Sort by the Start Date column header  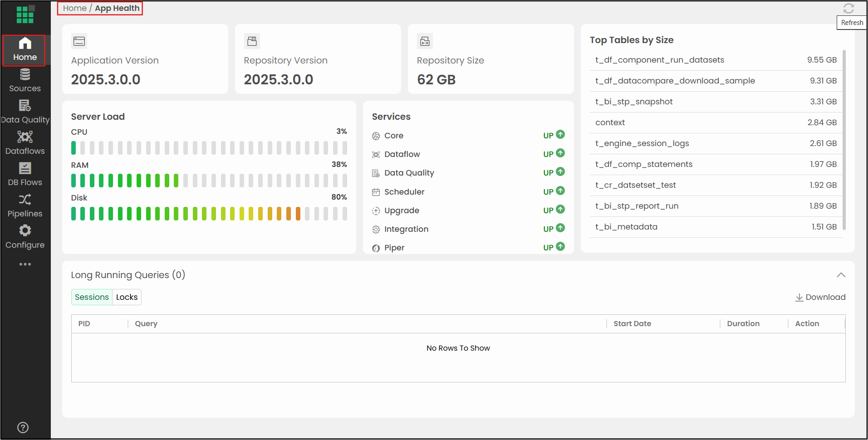tap(632, 323)
